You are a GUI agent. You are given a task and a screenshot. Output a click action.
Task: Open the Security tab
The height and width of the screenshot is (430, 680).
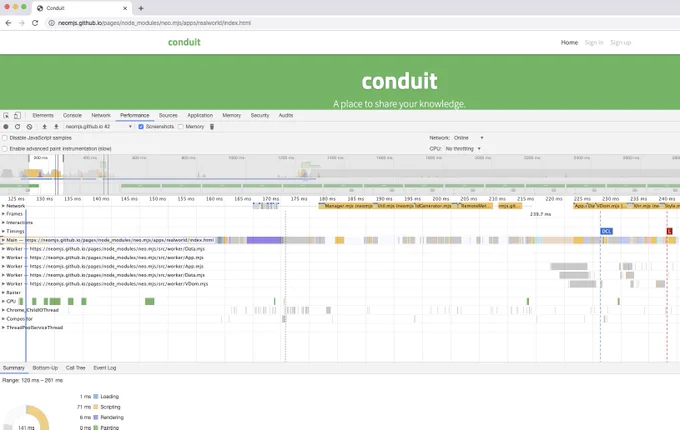[260, 115]
